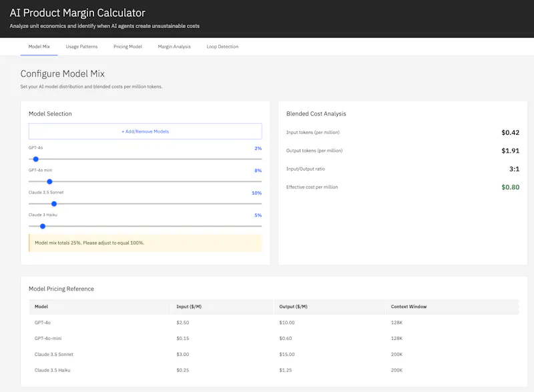Click the Claude 3 Haiku slider handle
Image resolution: width=534 pixels, height=392 pixels.
pos(43,226)
